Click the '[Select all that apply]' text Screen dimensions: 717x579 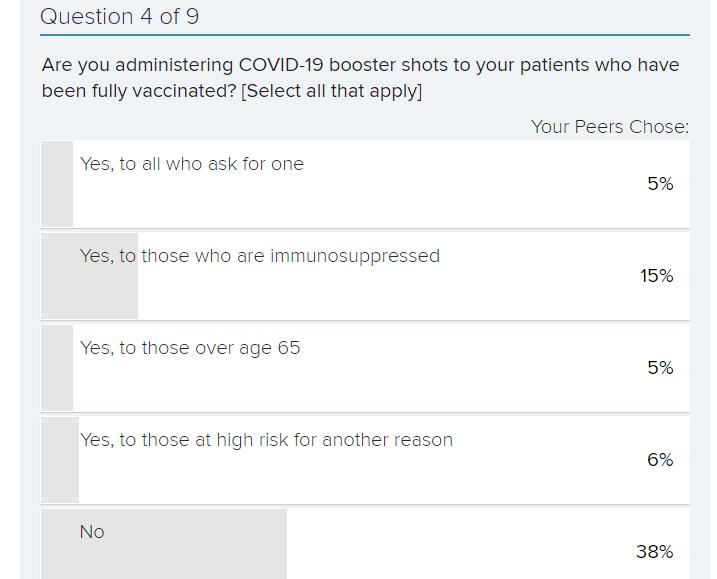point(332,91)
